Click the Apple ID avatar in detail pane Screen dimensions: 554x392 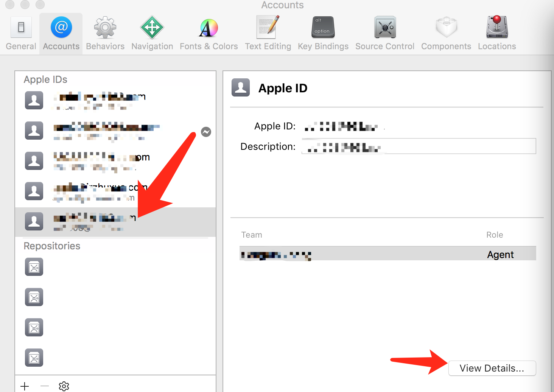[241, 87]
